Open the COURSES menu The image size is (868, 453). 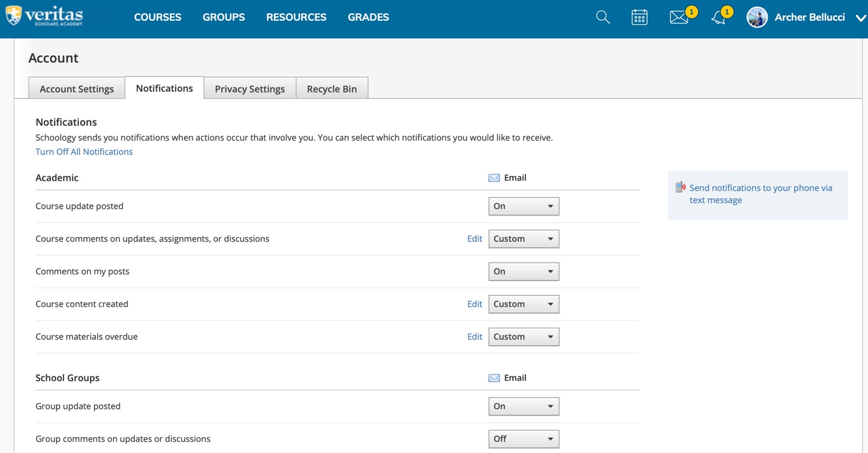pyautogui.click(x=157, y=17)
